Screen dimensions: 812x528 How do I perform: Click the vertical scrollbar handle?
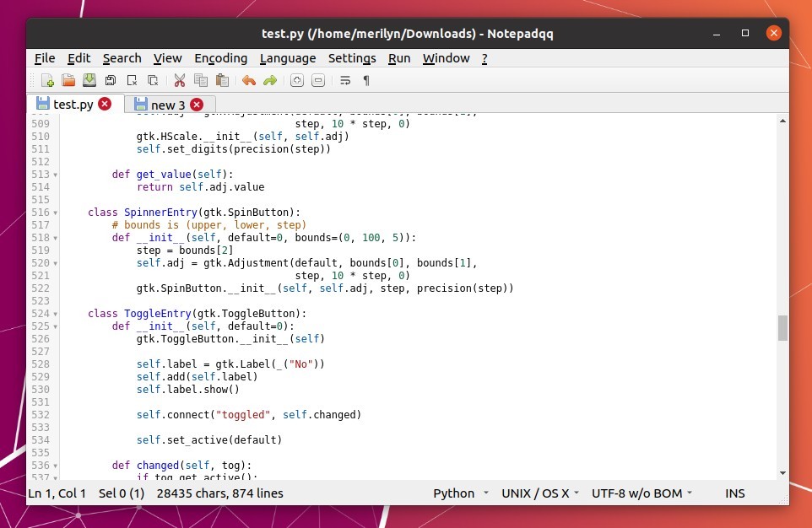click(782, 328)
